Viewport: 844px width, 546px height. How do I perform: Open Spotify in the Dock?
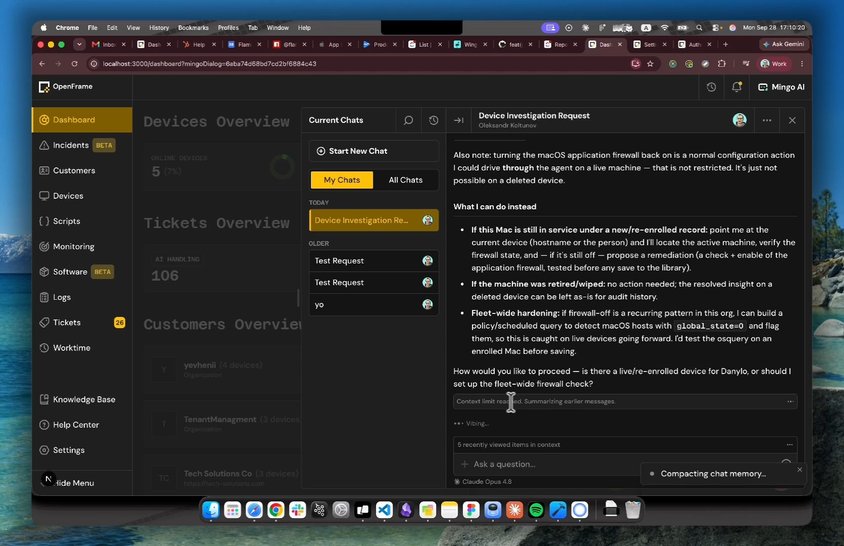(536, 509)
